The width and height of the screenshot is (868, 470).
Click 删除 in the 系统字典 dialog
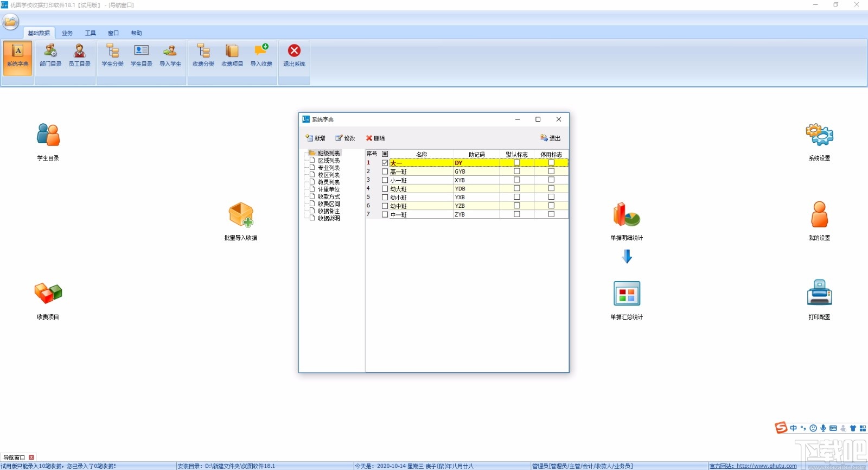tap(375, 138)
